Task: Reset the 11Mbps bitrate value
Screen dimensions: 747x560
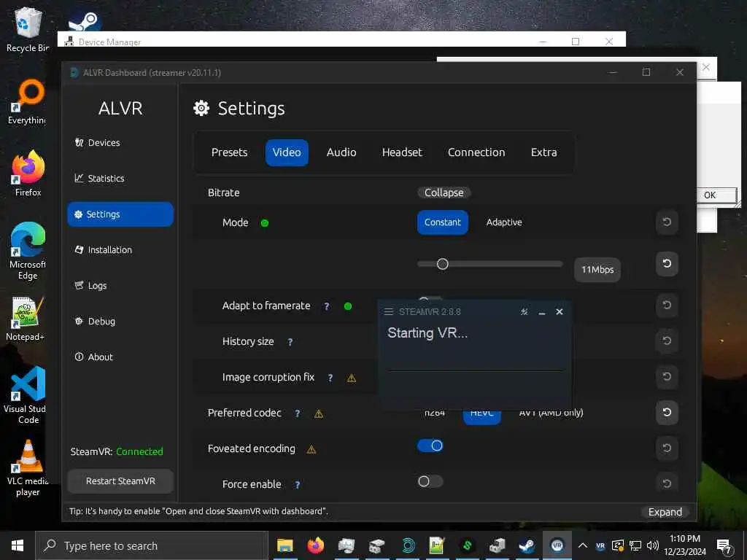Action: pos(667,263)
